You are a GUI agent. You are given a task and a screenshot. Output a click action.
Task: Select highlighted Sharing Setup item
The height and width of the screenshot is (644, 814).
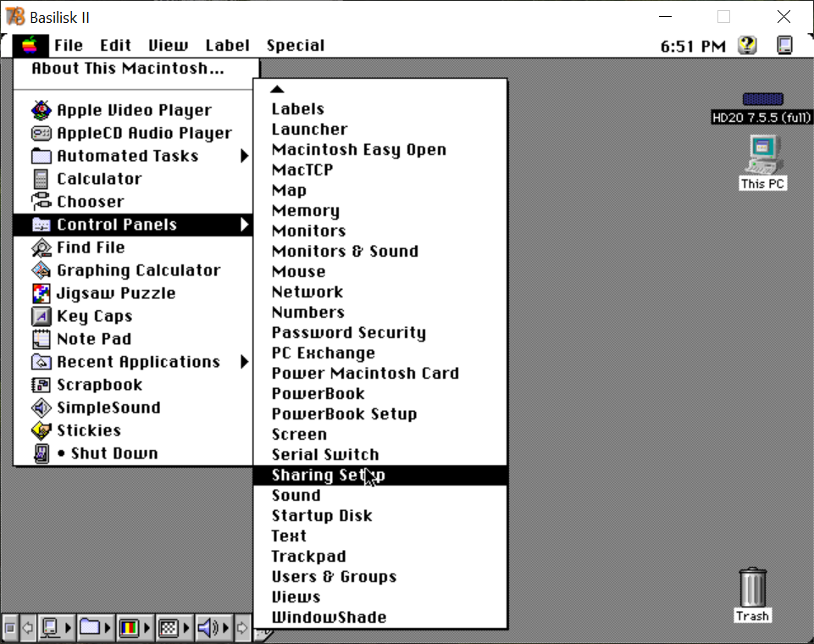pyautogui.click(x=380, y=475)
